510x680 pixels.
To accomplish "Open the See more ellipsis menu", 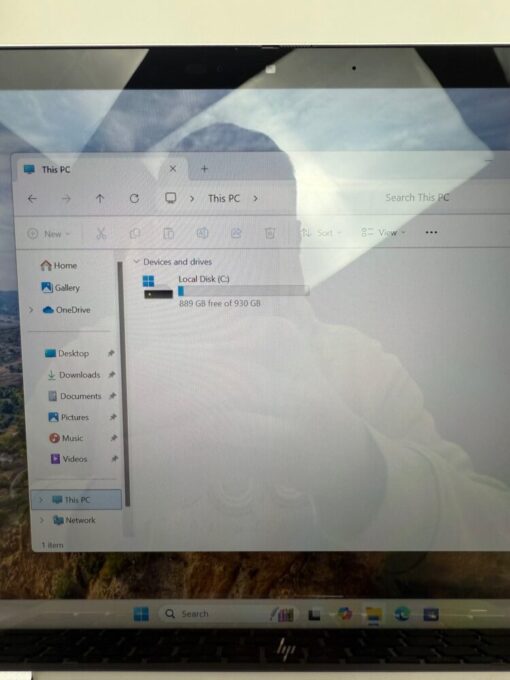I will tap(431, 232).
